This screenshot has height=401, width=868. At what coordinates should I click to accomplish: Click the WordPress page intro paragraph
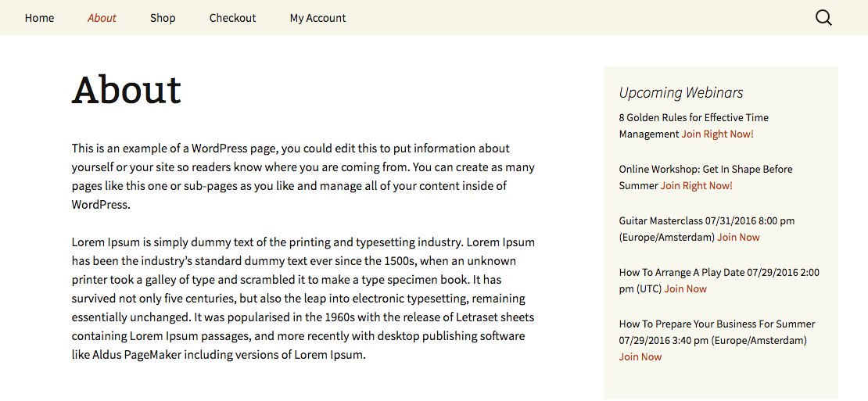[x=303, y=177]
